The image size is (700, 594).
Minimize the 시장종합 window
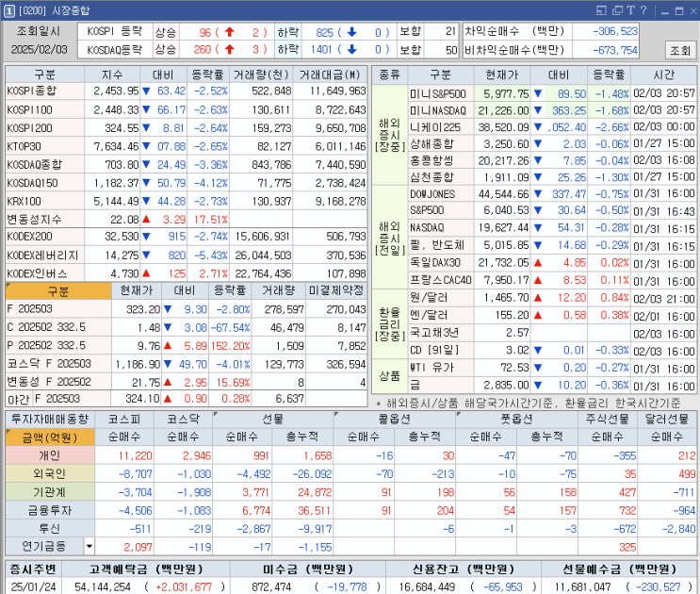[x=665, y=11]
